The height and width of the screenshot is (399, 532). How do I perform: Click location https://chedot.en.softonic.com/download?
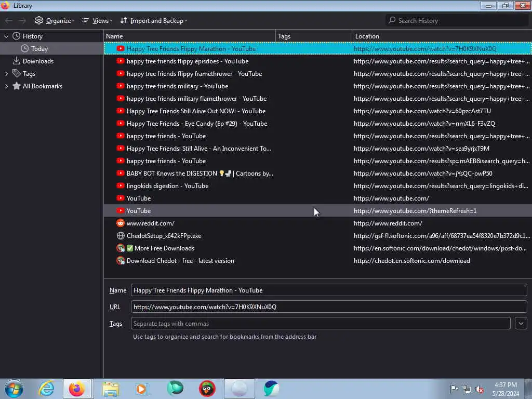point(412,261)
